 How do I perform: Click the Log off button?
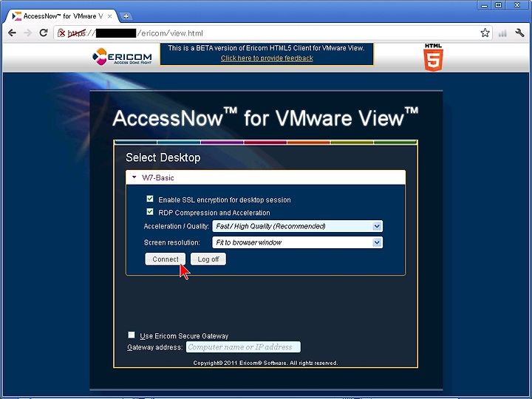[x=208, y=259]
